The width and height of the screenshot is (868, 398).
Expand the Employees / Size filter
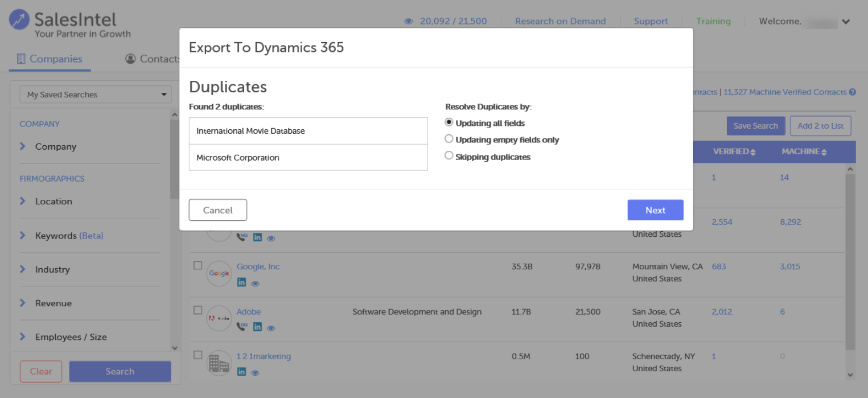pyautogui.click(x=23, y=337)
